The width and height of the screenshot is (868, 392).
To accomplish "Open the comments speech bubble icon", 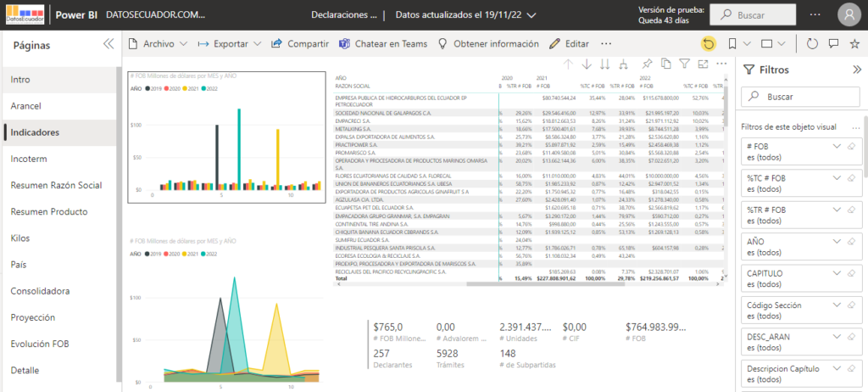I will (833, 44).
